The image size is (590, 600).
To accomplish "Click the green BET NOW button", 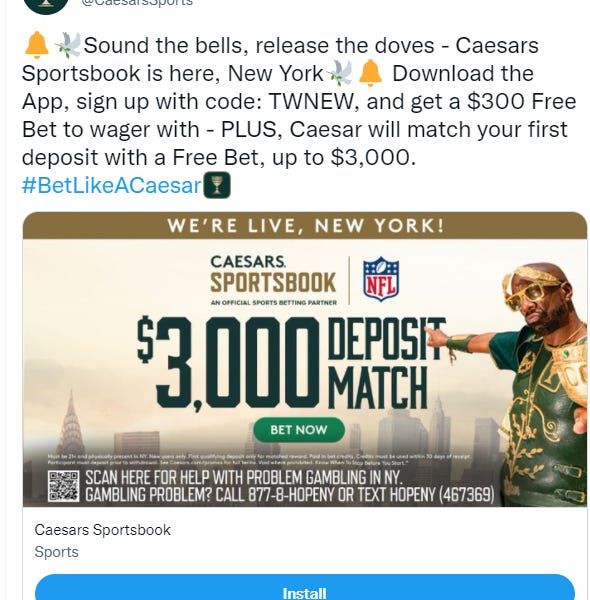I will click(299, 430).
